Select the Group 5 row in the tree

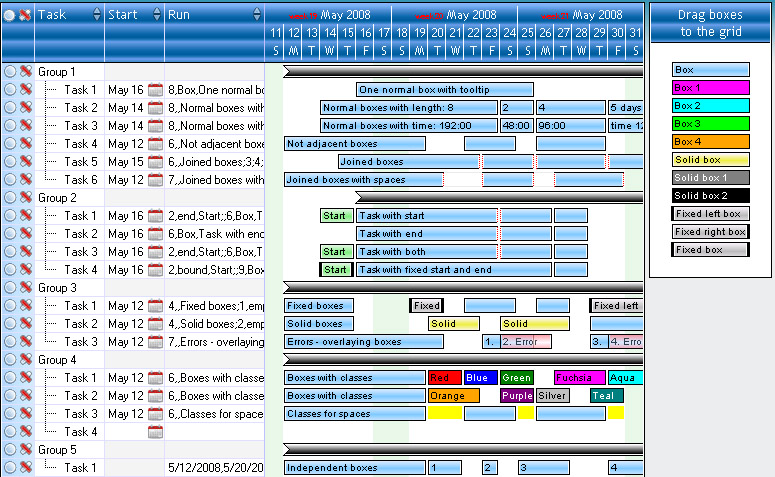[57, 450]
